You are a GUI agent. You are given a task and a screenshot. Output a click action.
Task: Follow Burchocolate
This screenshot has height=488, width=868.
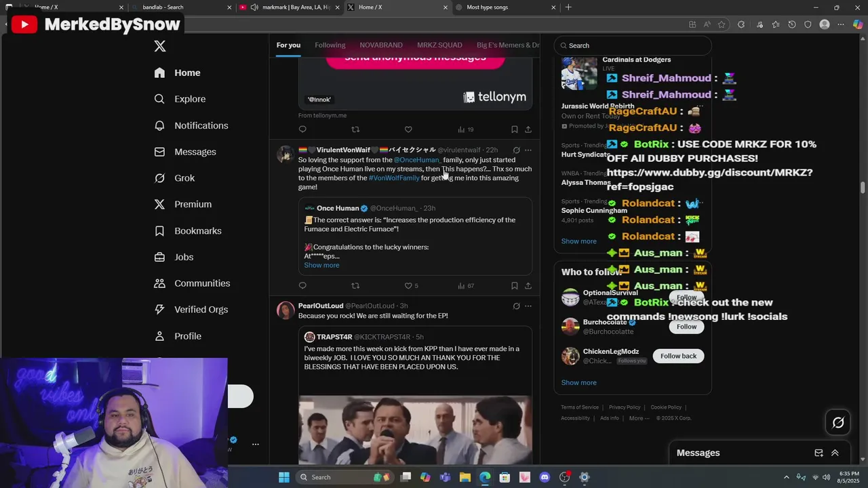click(686, 327)
